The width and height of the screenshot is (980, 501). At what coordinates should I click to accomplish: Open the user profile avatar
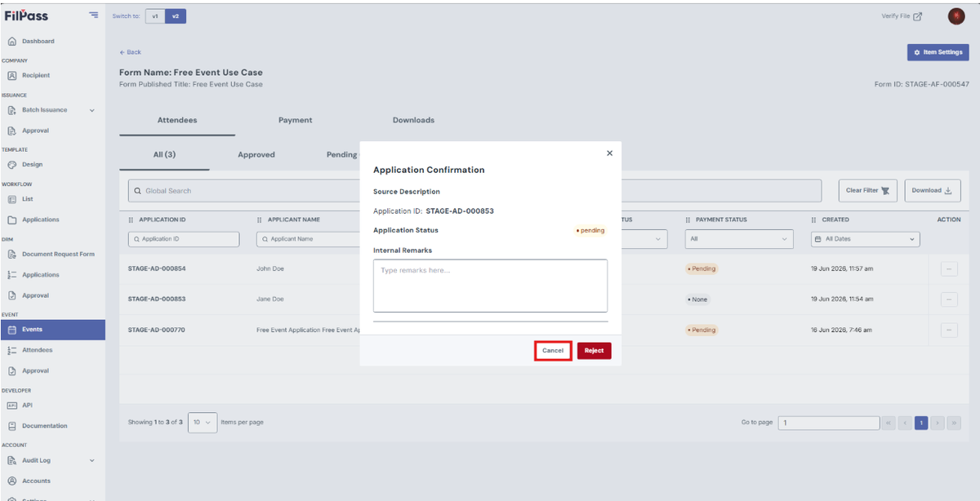tap(956, 16)
